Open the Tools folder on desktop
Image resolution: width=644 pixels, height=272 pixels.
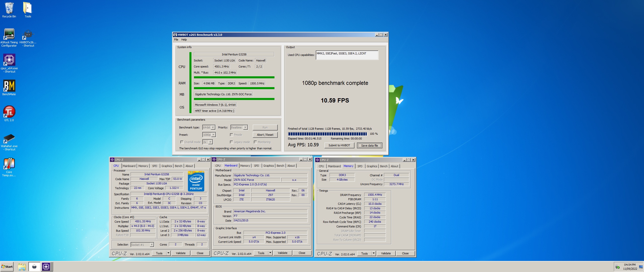pos(28,10)
